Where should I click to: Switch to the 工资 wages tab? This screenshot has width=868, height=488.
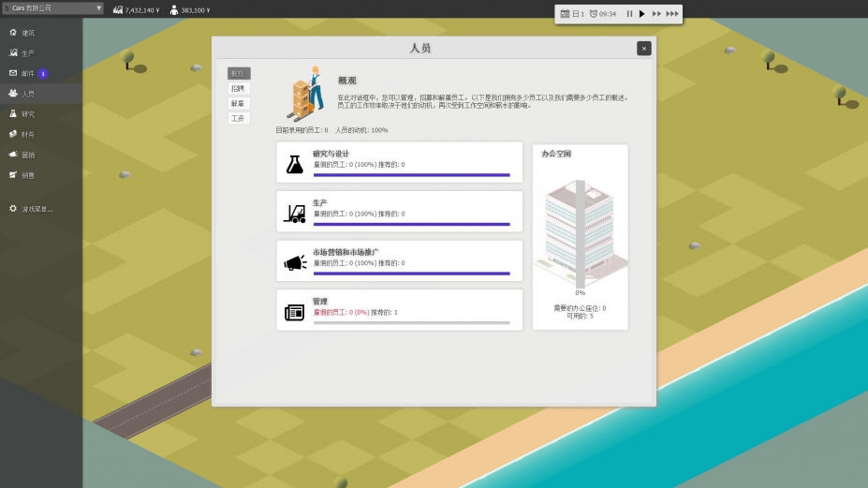(239, 118)
